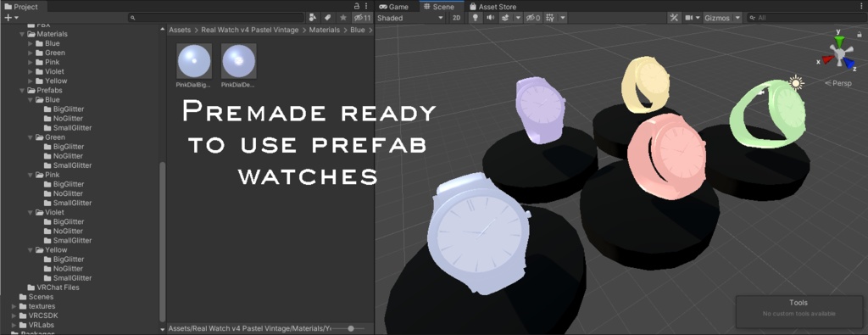Select NoGlitter folder under Green prefabs
The height and width of the screenshot is (335, 868).
tap(63, 156)
